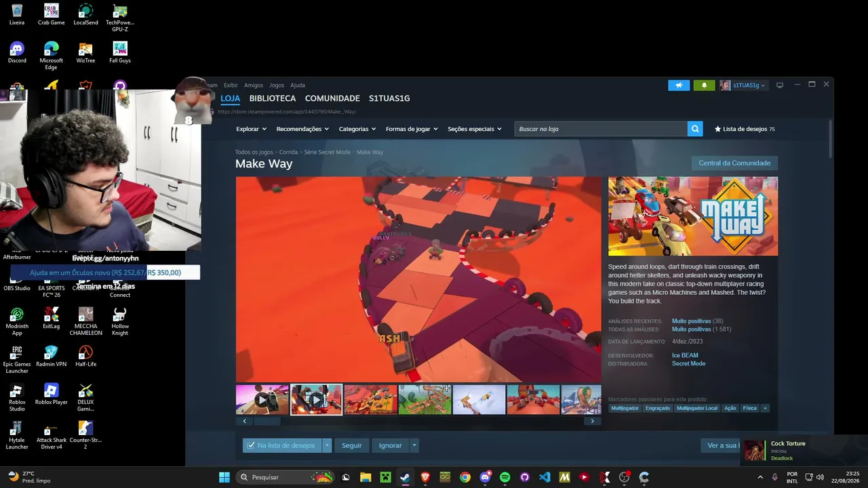
Task: Open Visual Studio Code from taskbar
Action: (x=545, y=477)
